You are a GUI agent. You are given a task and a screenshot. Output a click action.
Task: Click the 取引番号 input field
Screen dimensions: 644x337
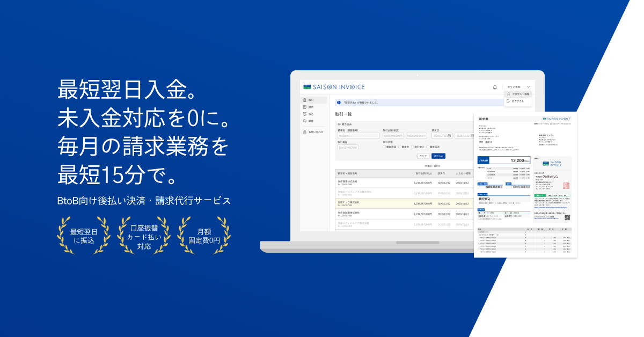tap(348, 147)
